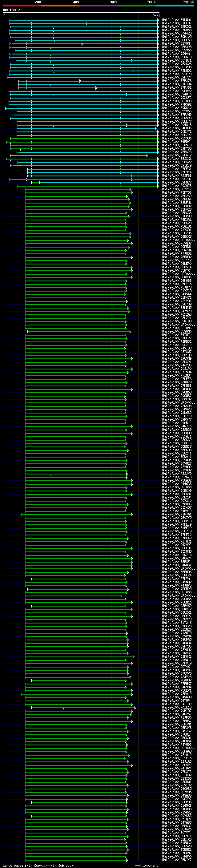
Task: Click the purple ~60% identity legend segment
Action: (x=99, y=6)
